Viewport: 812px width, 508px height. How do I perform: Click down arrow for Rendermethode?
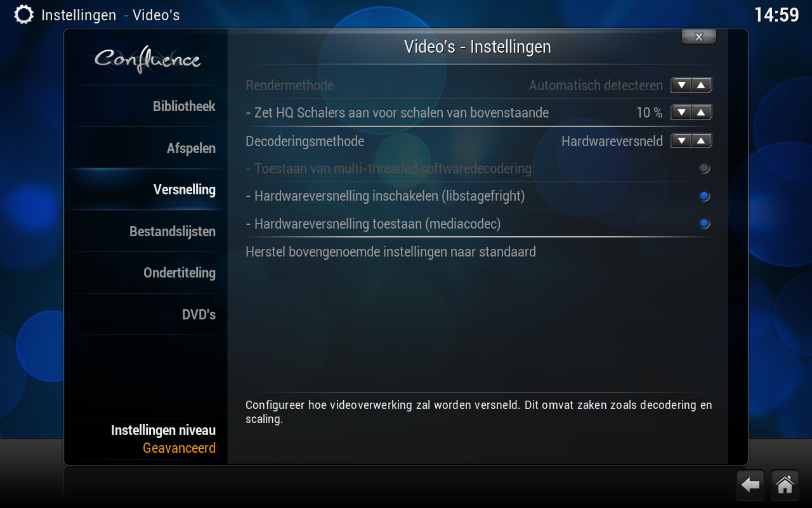pos(681,85)
